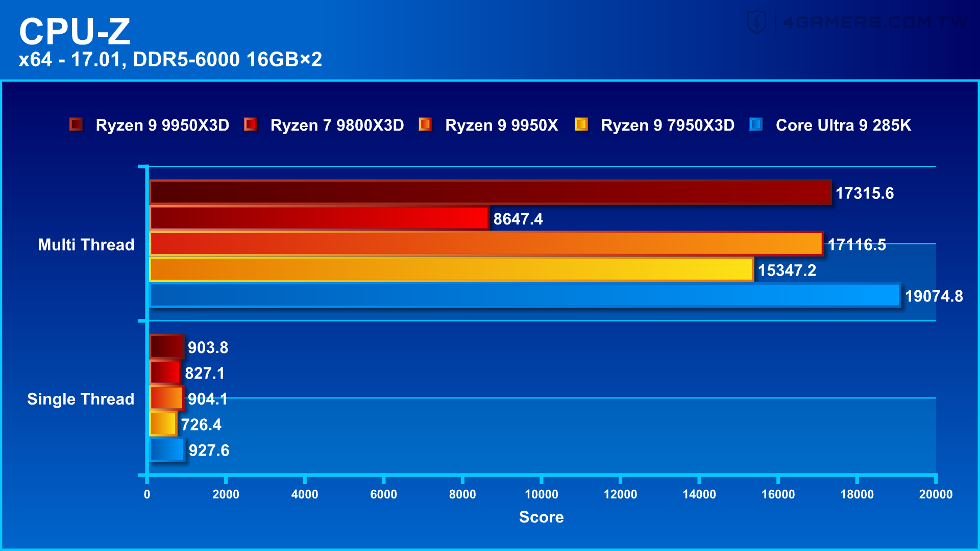Click the 18000 axis tick label

pos(857,494)
